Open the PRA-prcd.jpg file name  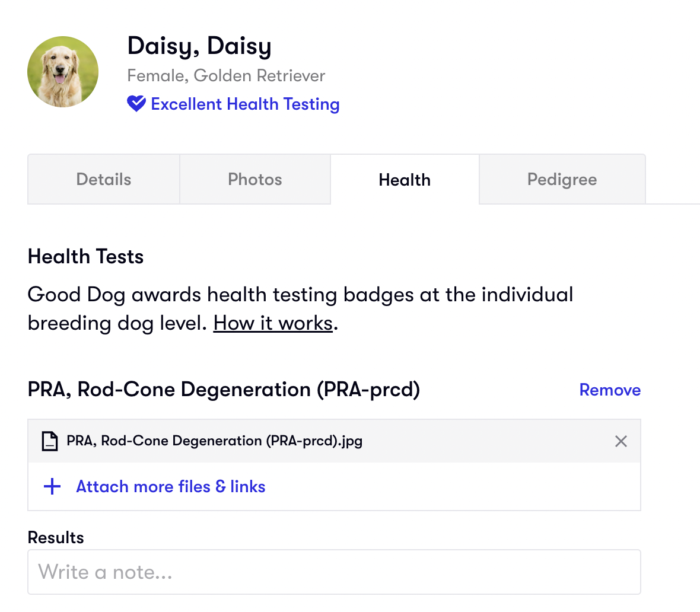click(214, 441)
